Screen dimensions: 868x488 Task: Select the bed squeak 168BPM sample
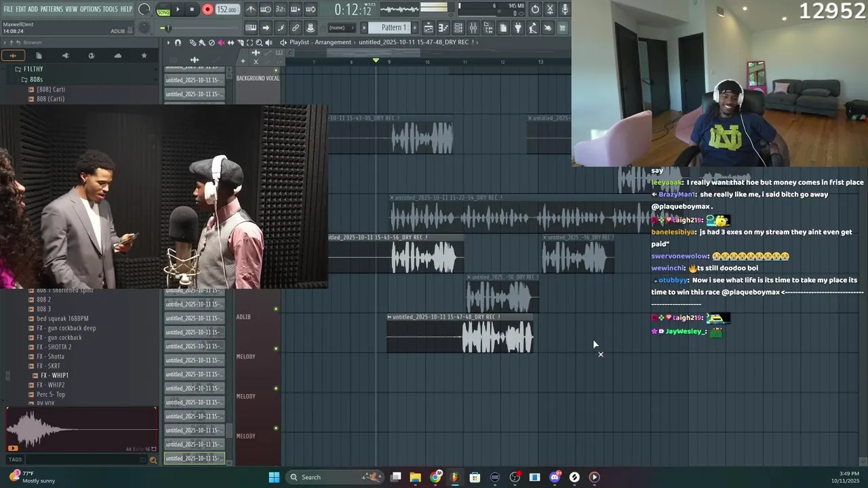point(62,319)
